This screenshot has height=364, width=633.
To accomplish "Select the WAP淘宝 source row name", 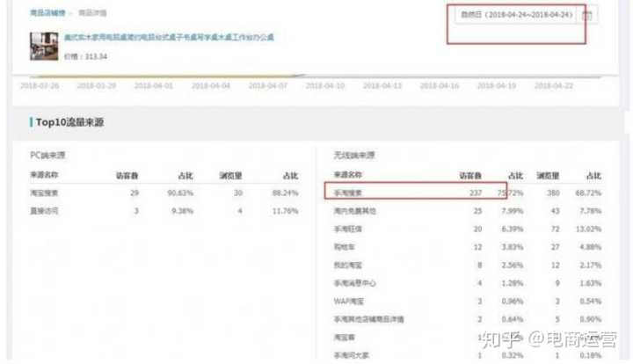I will click(349, 301).
